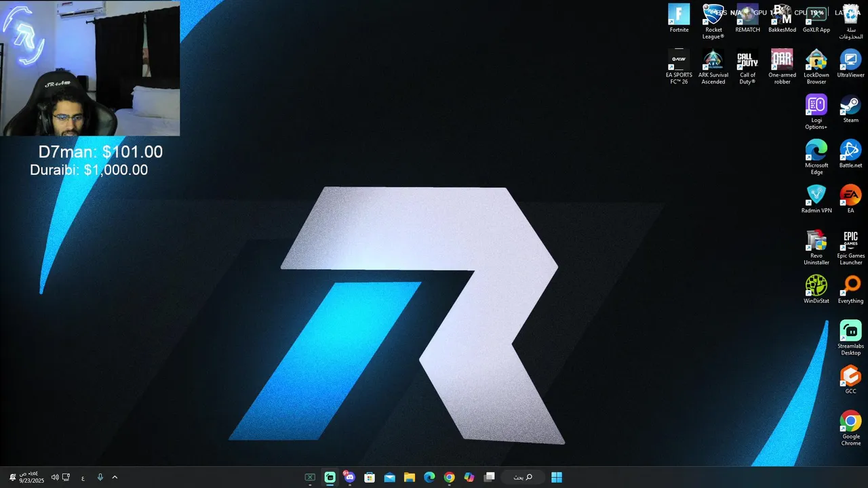
Task: Select the Google Chrome desktop shortcut
Action: click(850, 428)
